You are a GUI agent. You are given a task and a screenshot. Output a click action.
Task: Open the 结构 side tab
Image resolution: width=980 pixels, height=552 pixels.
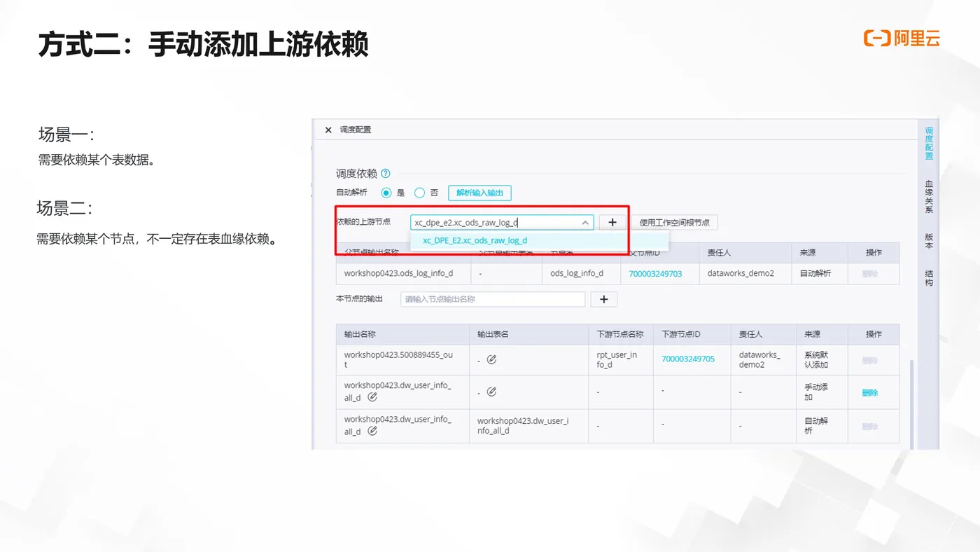[928, 277]
